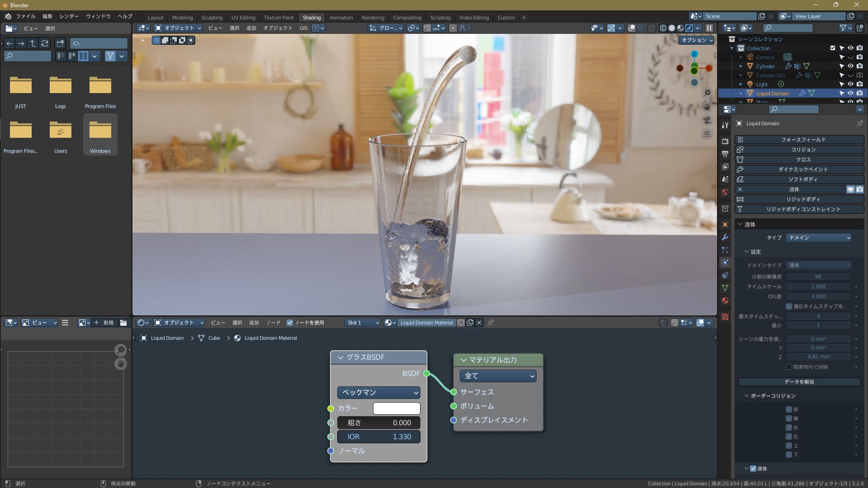Viewport: 868px width, 488px height.
Task: Open the Modifier properties wrench icon
Action: click(725, 237)
